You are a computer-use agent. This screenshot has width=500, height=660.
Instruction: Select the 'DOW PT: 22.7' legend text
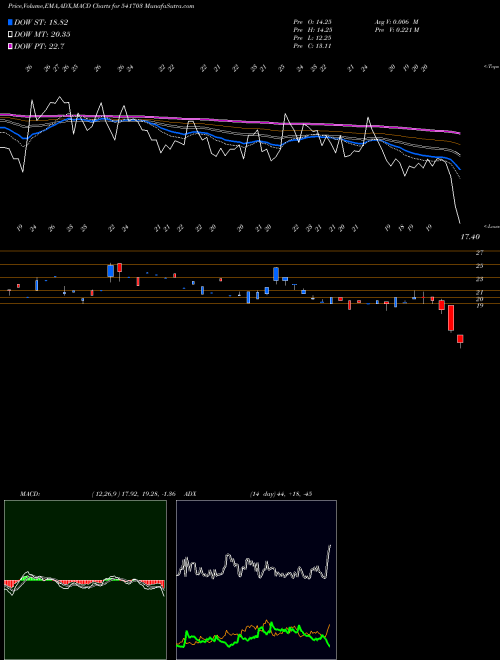pos(39,46)
